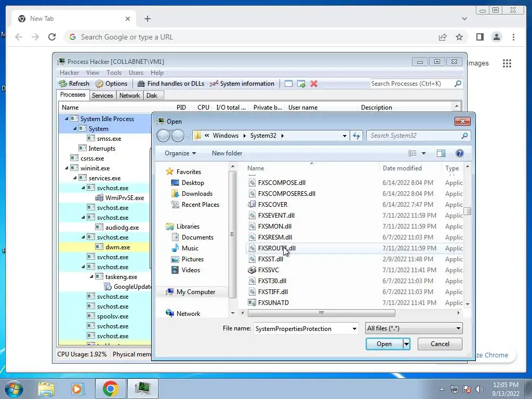Open the Hacker menu
This screenshot has height=399, width=532.
click(x=69, y=73)
